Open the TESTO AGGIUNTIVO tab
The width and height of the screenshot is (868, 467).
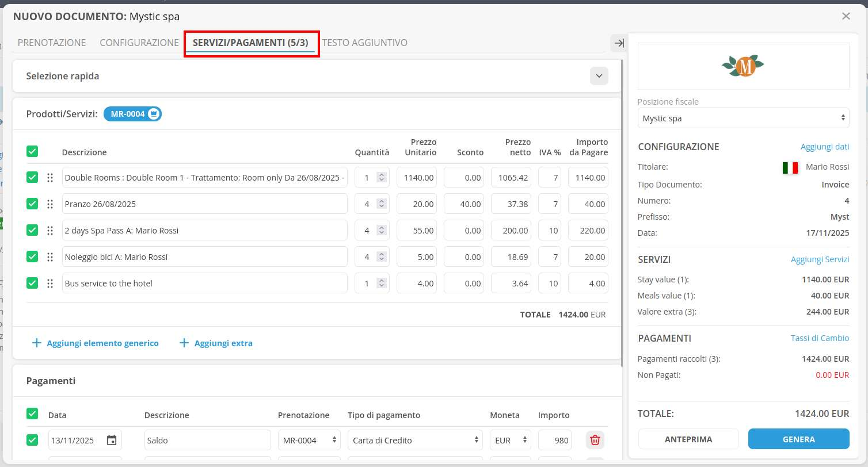click(x=365, y=43)
